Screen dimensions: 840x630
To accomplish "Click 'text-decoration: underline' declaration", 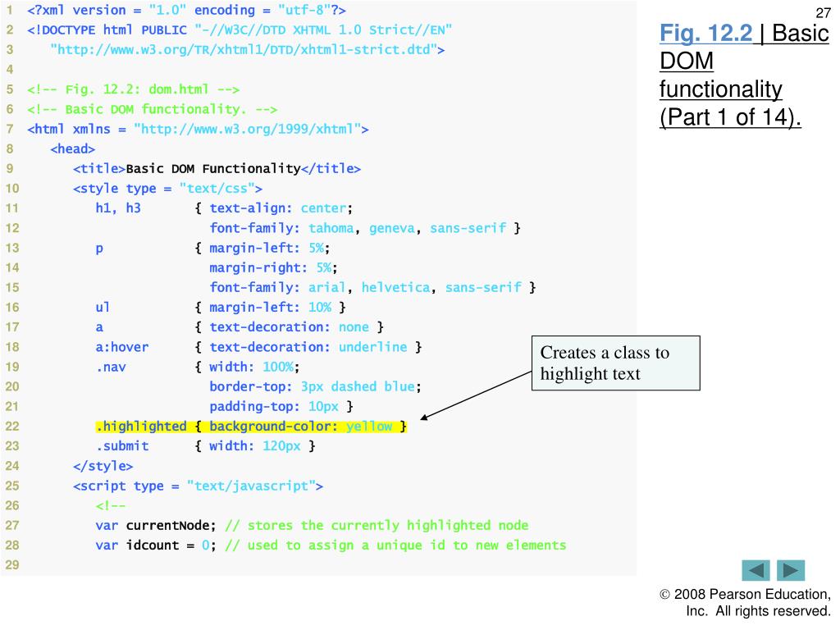I will pyautogui.click(x=308, y=347).
